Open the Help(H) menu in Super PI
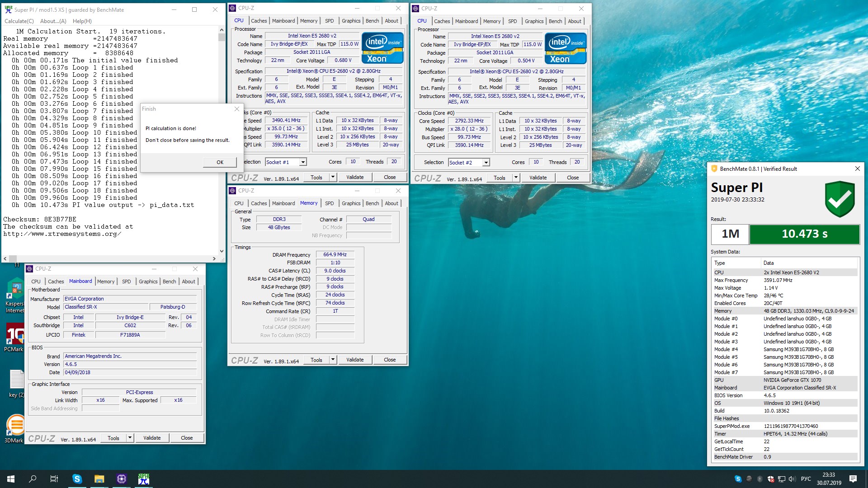The height and width of the screenshot is (488, 868). pyautogui.click(x=82, y=21)
